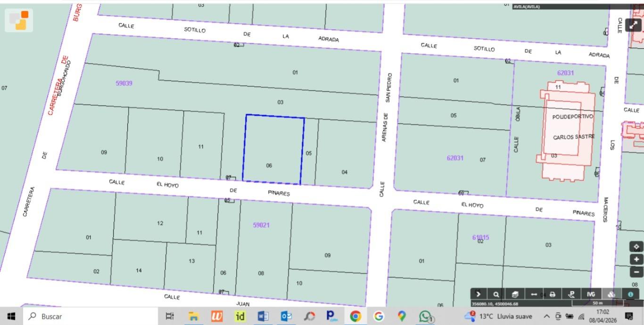This screenshot has width=644, height=325.
Task: Toggle fullscreen with the expand arrows icon
Action: pyautogui.click(x=633, y=25)
